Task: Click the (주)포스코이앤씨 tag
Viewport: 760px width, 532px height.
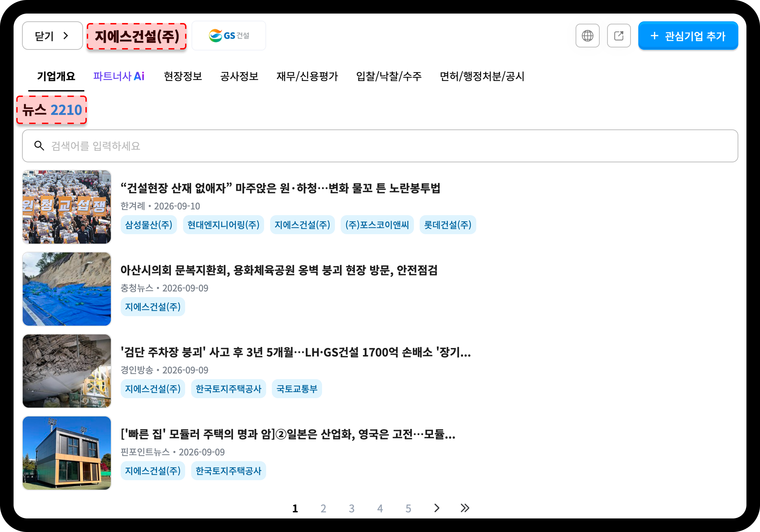Action: pos(377,225)
